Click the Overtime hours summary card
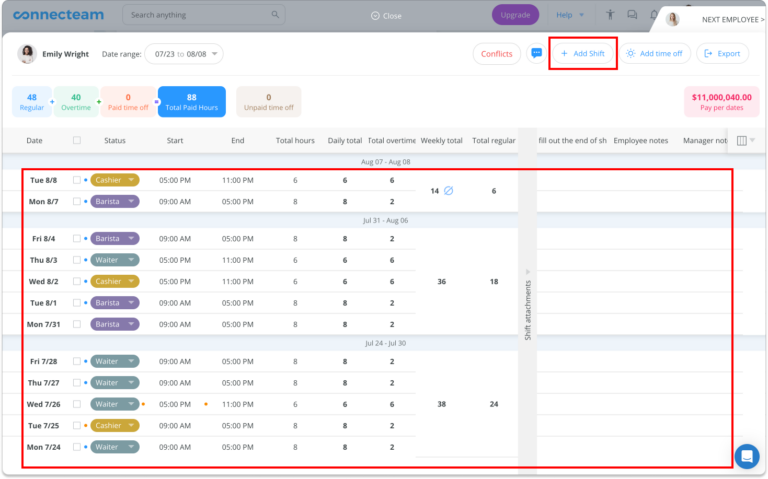 click(76, 102)
